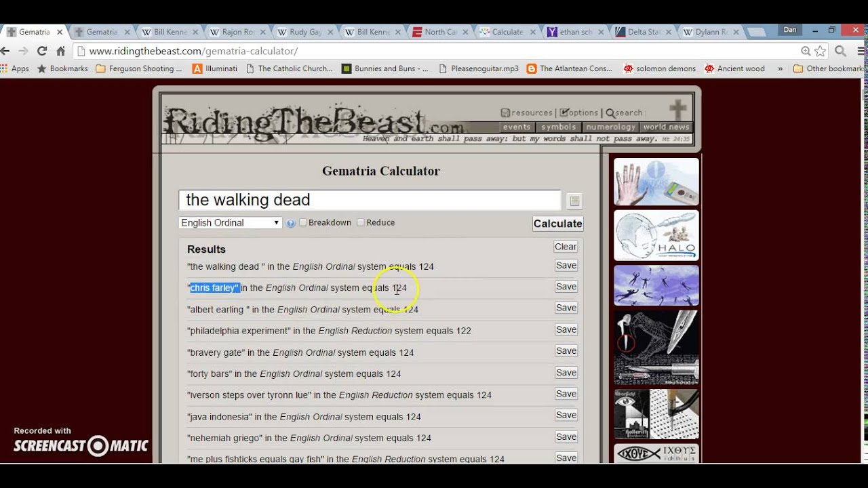Viewport: 868px width, 488px height.
Task: Open solomon demons bookmark
Action: (x=660, y=68)
